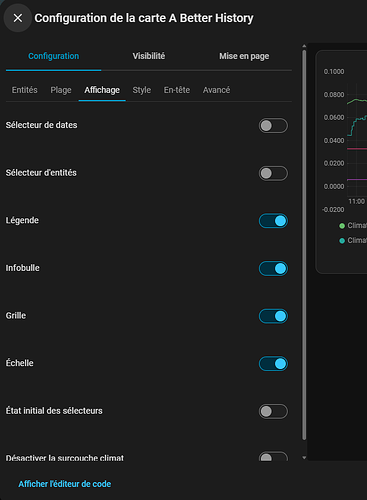Click the settings panel scrollbar
The width and height of the screenshot is (367, 500).
pyautogui.click(x=304, y=245)
